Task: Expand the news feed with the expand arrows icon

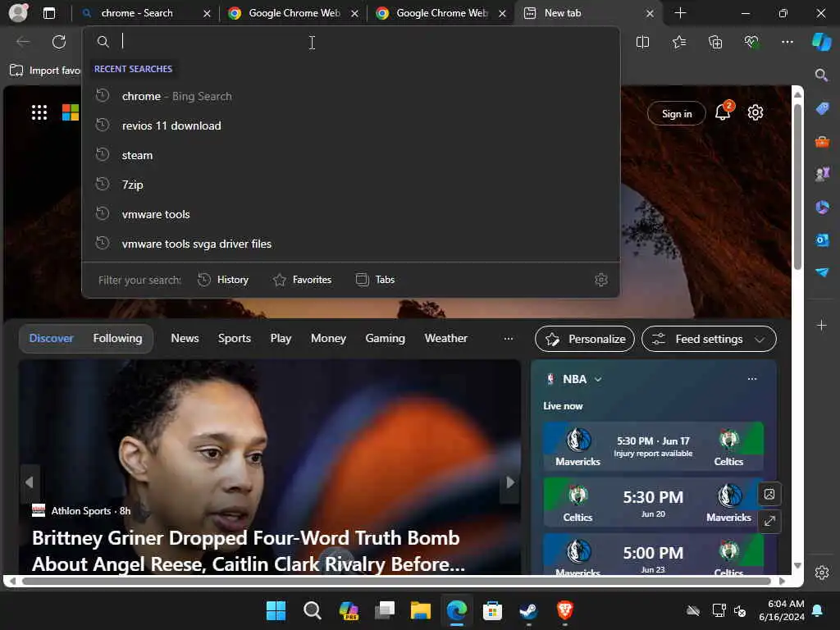Action: click(769, 521)
